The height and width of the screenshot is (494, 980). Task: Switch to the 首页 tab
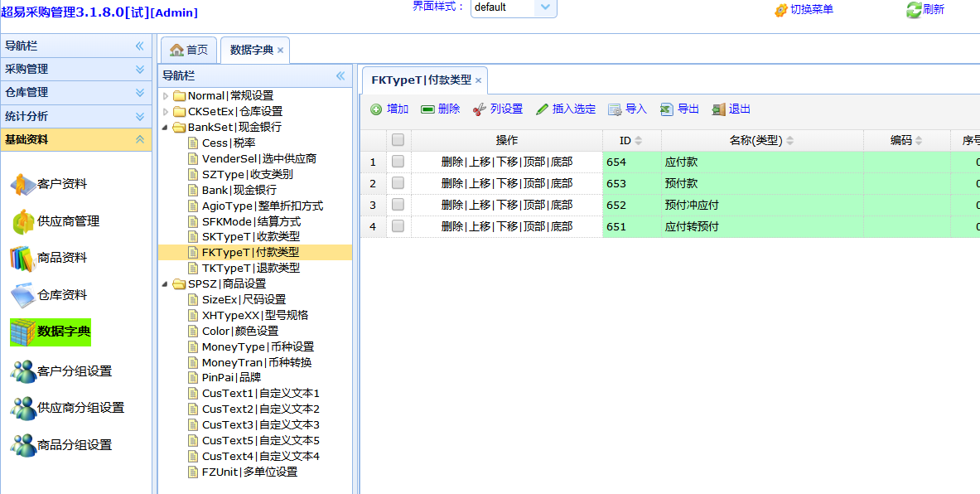[189, 50]
